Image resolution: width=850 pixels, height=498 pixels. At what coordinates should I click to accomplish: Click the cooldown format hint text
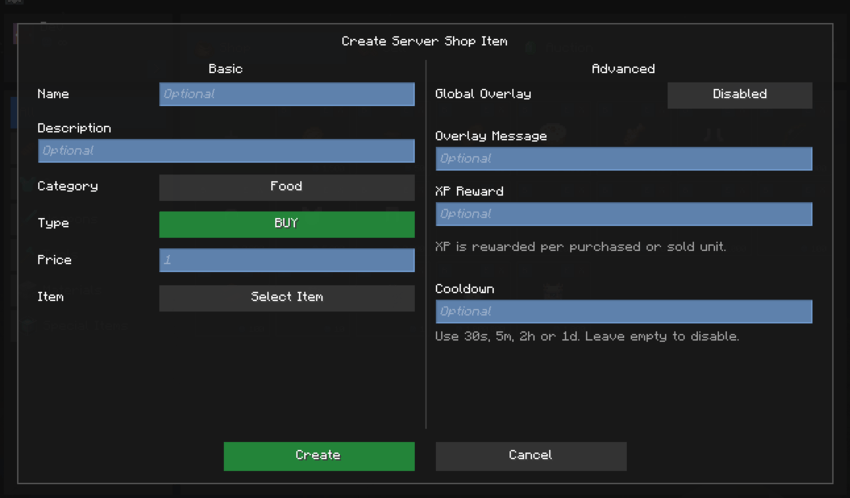pyautogui.click(x=587, y=336)
